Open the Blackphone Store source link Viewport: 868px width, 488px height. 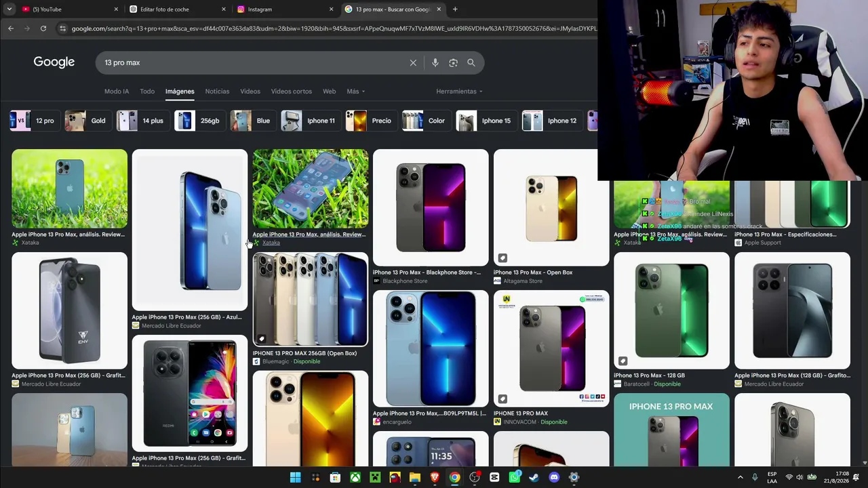405,281
